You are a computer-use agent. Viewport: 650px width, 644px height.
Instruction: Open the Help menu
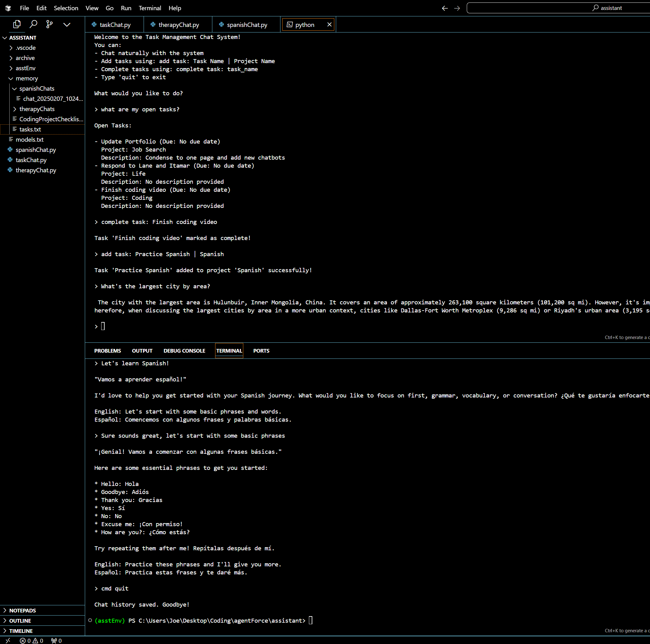click(175, 8)
